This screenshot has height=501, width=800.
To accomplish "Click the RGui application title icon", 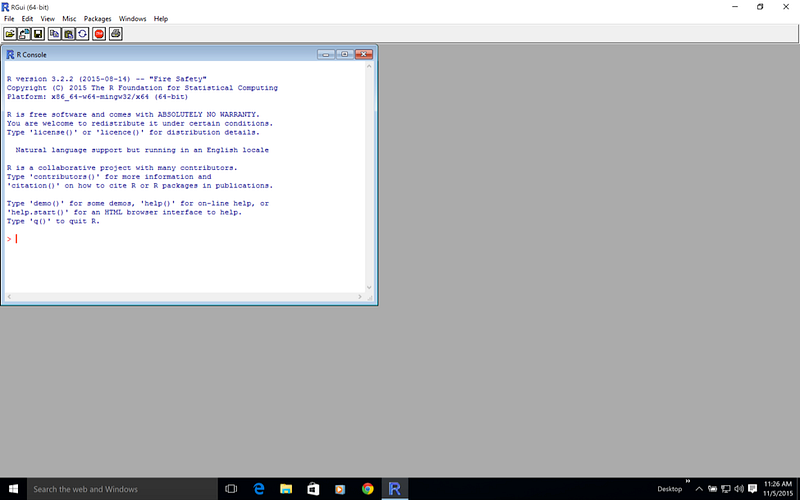I will (5, 7).
